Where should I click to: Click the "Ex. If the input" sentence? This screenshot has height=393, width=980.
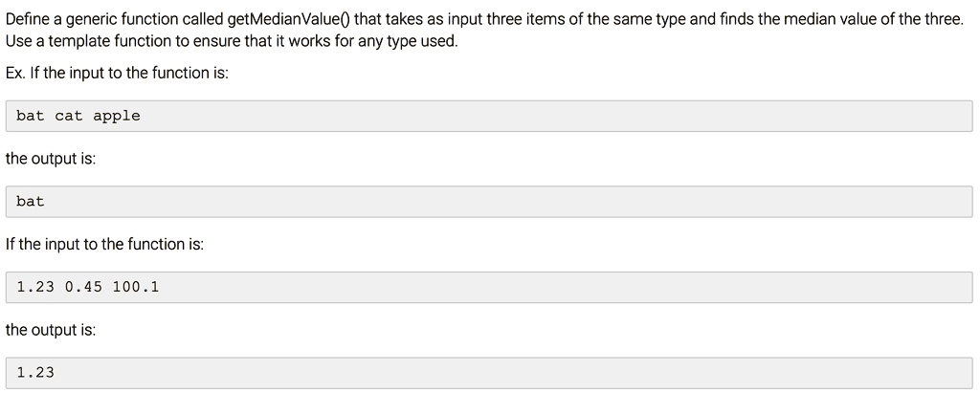pyautogui.click(x=117, y=73)
